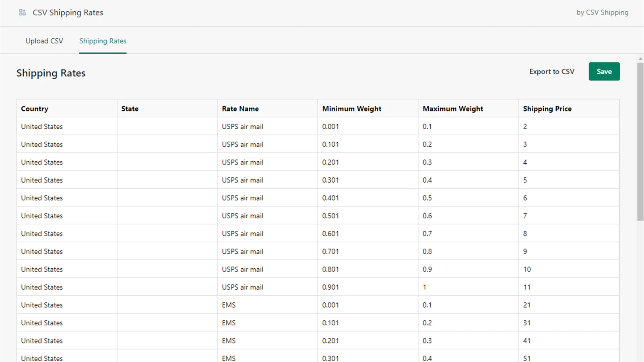This screenshot has height=362, width=644.
Task: Select the Shipping Price cell showing 10
Action: [x=527, y=269]
